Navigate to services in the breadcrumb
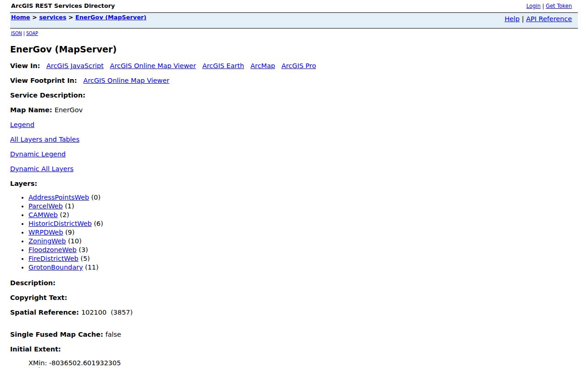The image size is (588, 368). (x=53, y=17)
